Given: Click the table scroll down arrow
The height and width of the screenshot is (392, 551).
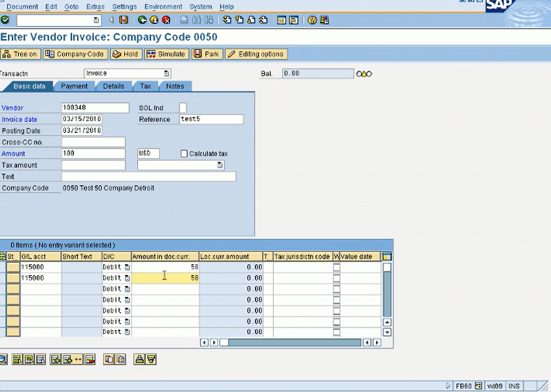Looking at the screenshot, I should (387, 332).
